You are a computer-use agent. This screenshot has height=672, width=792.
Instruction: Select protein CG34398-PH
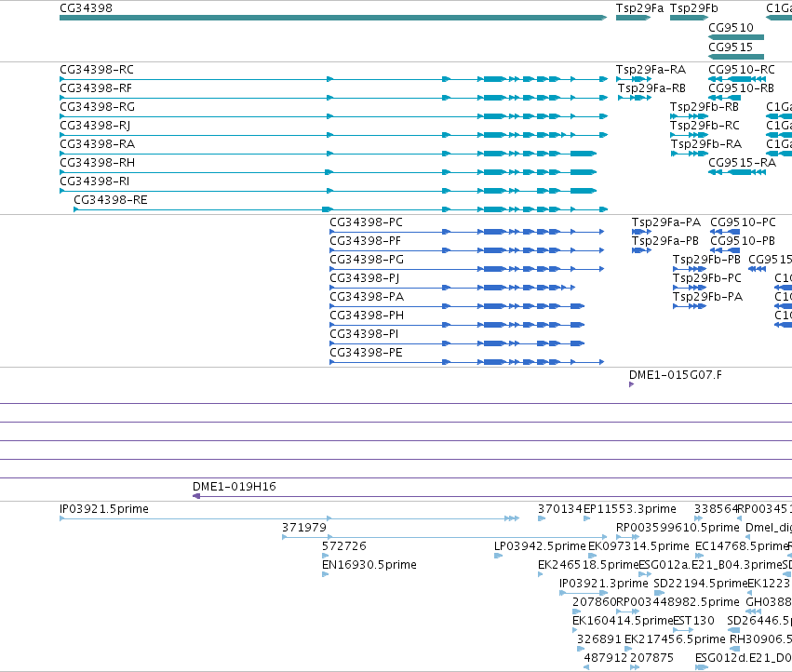pyautogui.click(x=457, y=325)
